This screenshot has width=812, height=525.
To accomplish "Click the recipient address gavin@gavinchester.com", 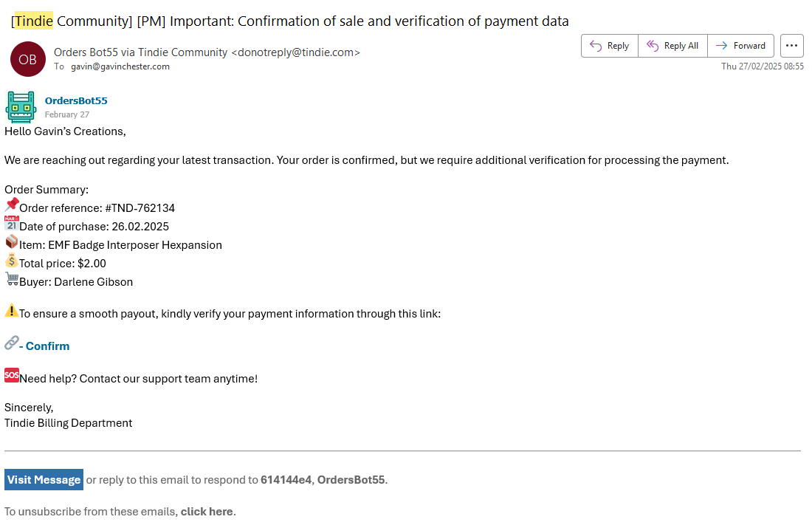I will 120,66.
